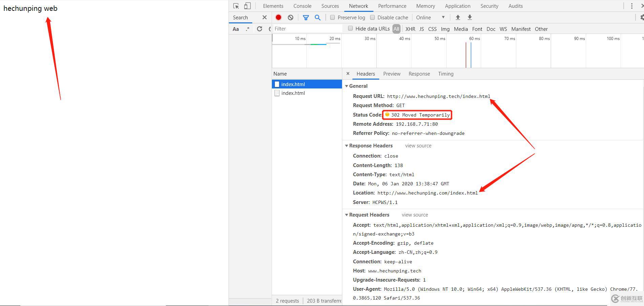This screenshot has height=306, width=644.
Task: View source of Request Headers
Action: tap(415, 215)
